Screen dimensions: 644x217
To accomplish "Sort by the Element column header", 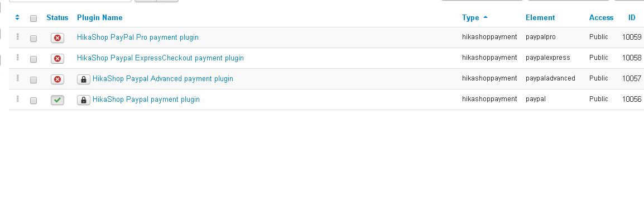I will [540, 17].
